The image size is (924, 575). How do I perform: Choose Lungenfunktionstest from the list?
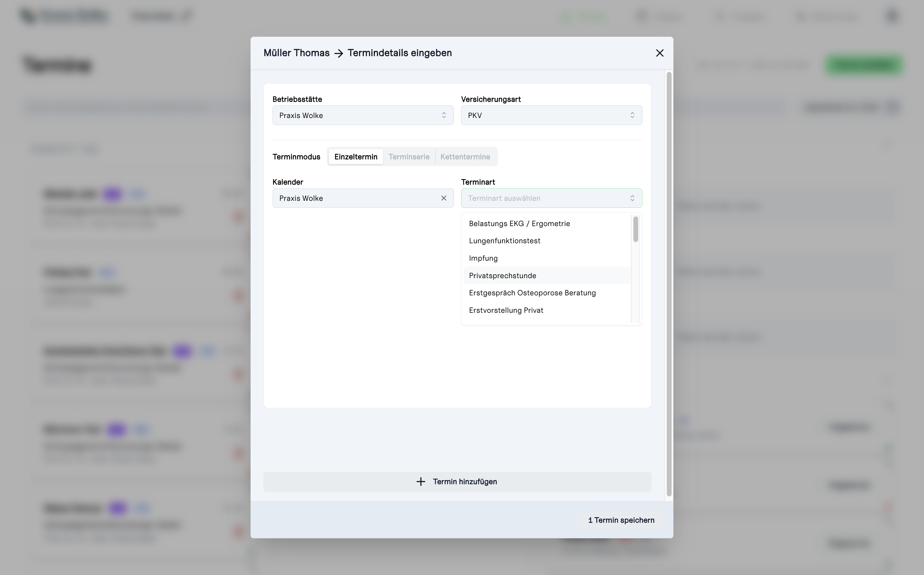[547, 241]
